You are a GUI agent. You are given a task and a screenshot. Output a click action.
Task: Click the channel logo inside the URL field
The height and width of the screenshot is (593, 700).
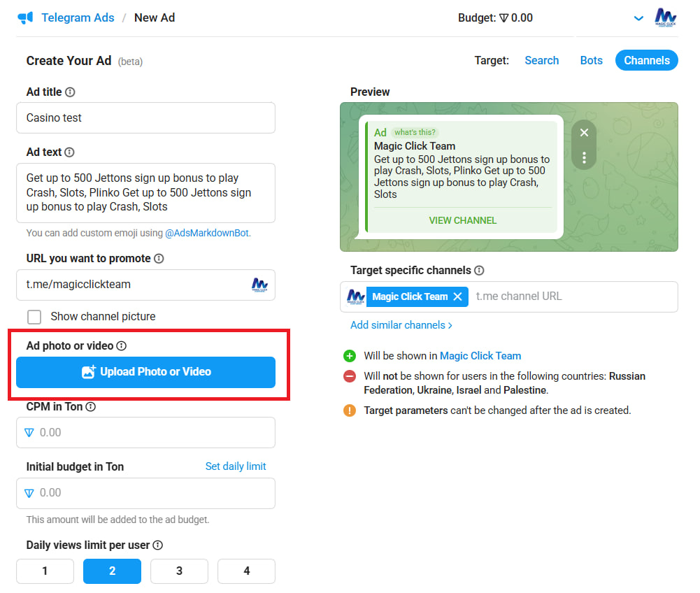tap(259, 285)
